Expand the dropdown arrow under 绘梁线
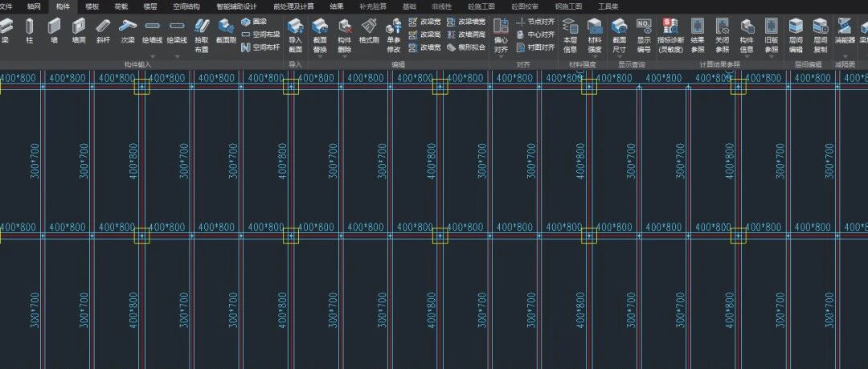The width and height of the screenshot is (868, 369). [177, 56]
